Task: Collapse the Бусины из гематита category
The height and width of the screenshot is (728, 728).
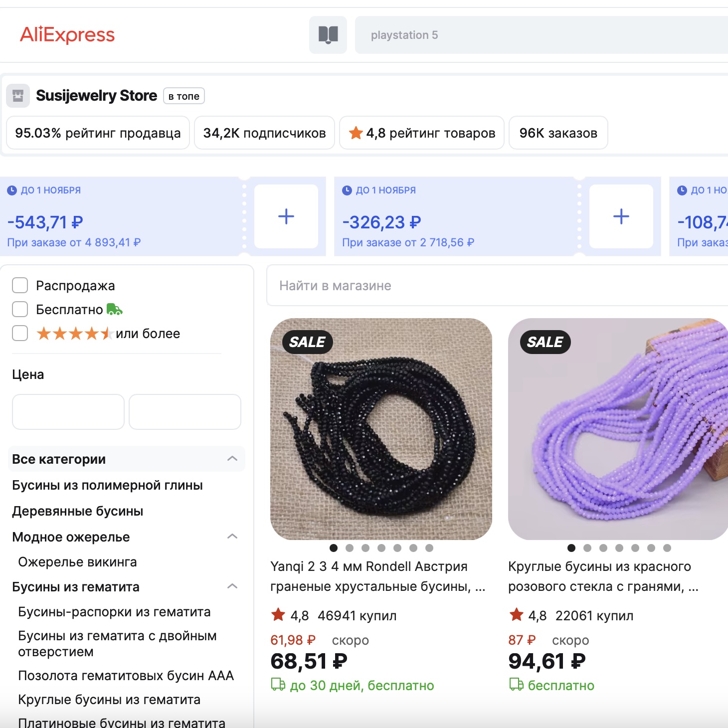Action: (x=232, y=586)
